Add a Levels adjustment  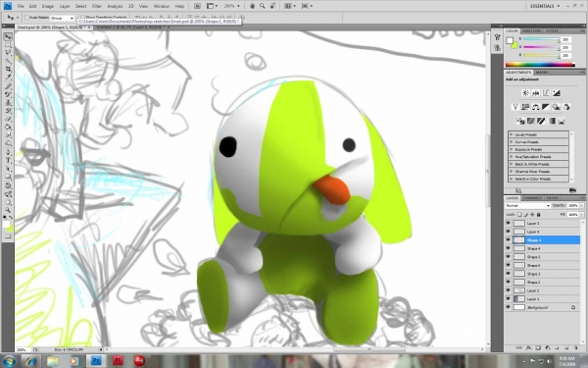point(535,93)
